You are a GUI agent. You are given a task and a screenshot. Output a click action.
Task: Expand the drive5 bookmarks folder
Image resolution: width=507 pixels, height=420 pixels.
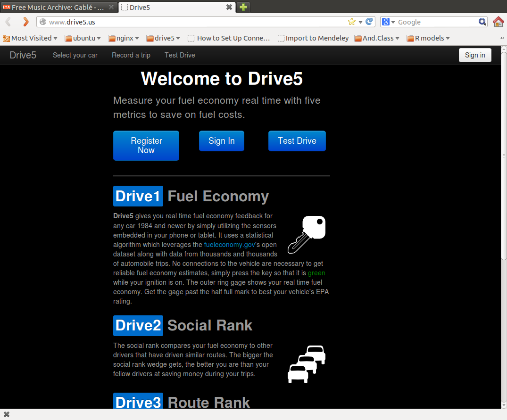coord(163,38)
